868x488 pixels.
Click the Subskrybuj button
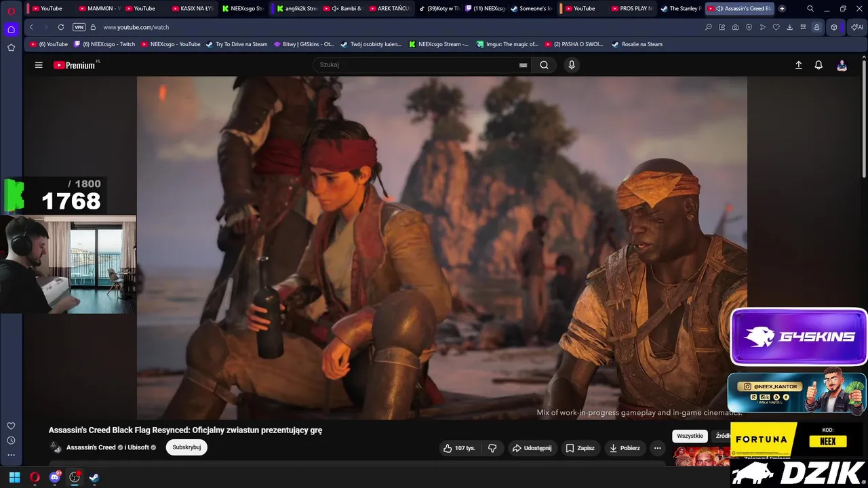[x=186, y=447]
